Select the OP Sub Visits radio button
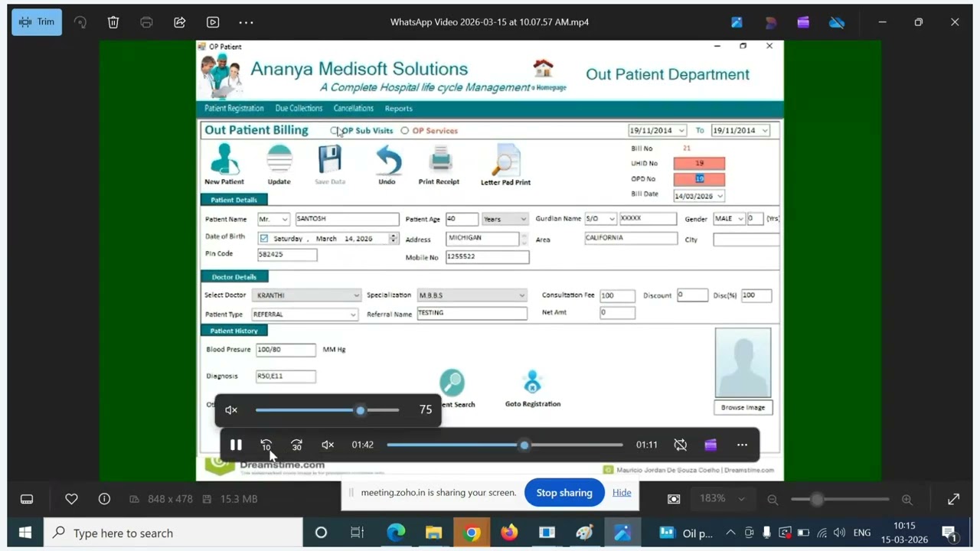Screen dimensions: 980x551 click(x=335, y=131)
